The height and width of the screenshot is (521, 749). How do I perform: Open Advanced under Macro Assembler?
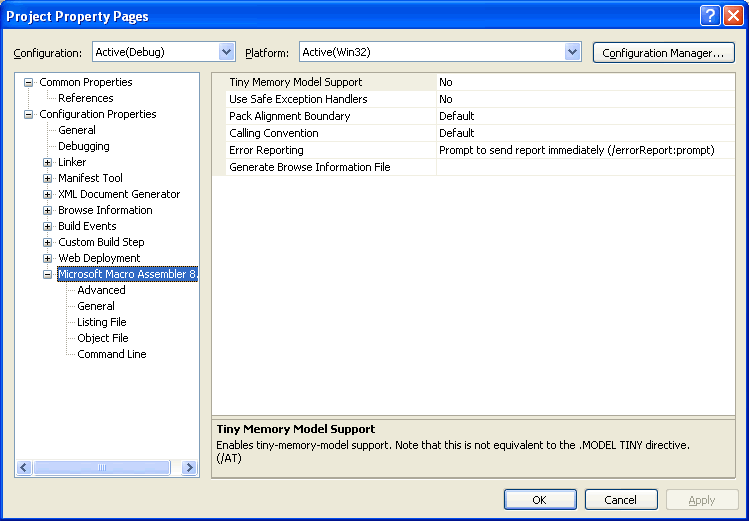[101, 290]
